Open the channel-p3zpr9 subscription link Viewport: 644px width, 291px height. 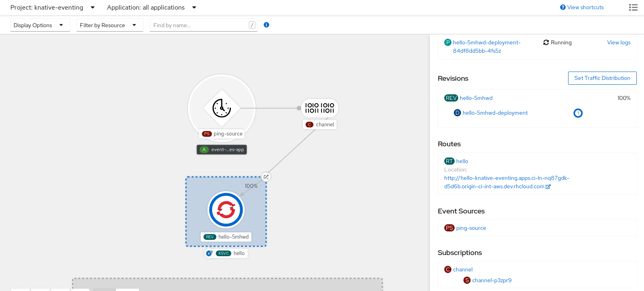point(491,281)
